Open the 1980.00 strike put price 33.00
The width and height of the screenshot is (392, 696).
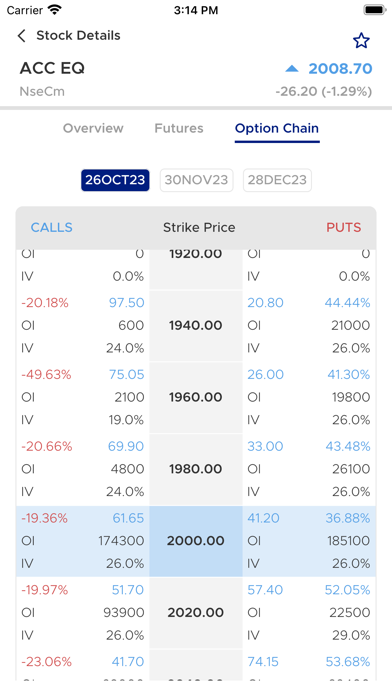pyautogui.click(x=265, y=446)
